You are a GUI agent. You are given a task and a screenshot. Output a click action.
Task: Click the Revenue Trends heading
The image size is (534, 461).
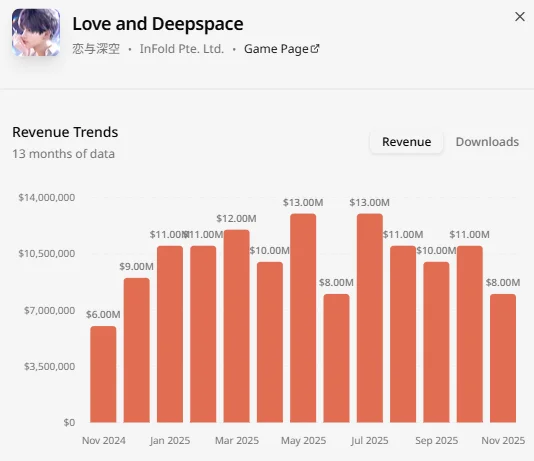pyautogui.click(x=65, y=132)
